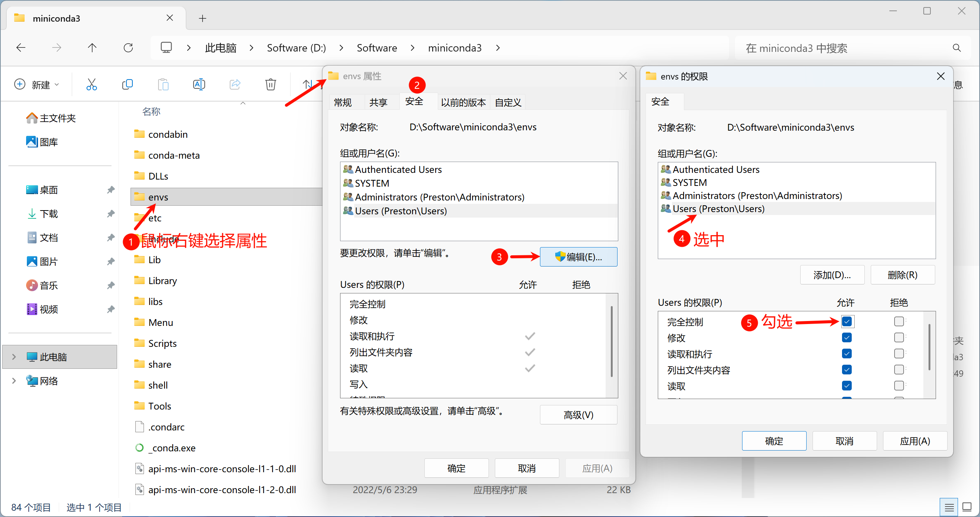Click the Delete trash can icon
The height and width of the screenshot is (517, 980).
(270, 84)
